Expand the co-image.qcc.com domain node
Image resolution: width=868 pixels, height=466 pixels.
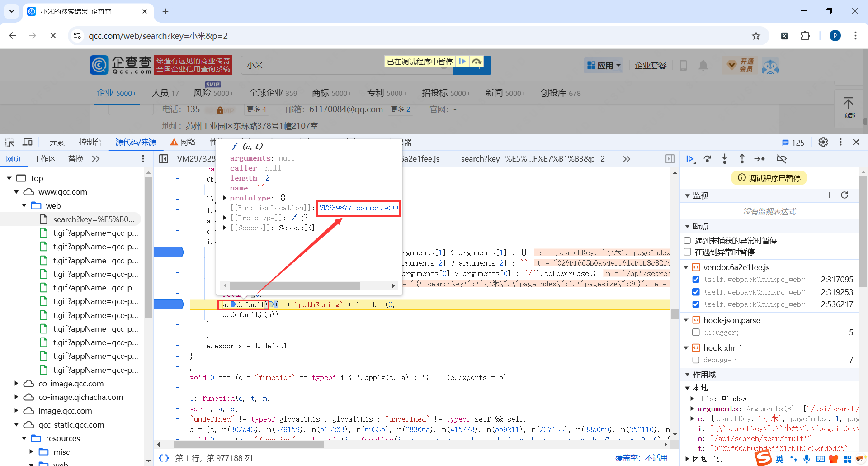[x=16, y=384]
